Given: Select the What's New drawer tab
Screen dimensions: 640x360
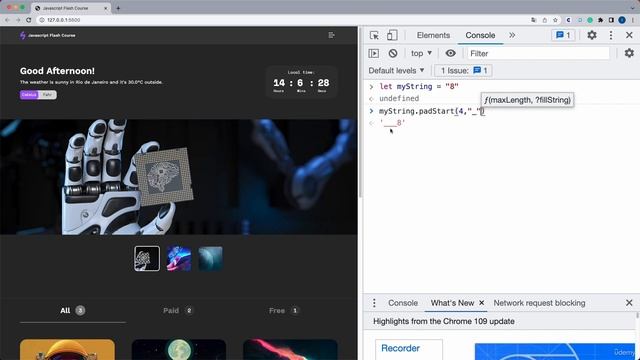Looking at the screenshot, I should 452,303.
